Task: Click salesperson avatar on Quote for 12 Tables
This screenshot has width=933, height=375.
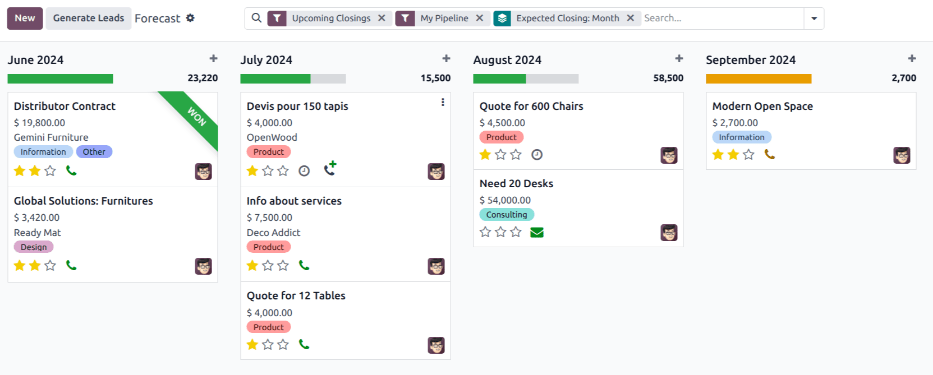Action: click(436, 345)
